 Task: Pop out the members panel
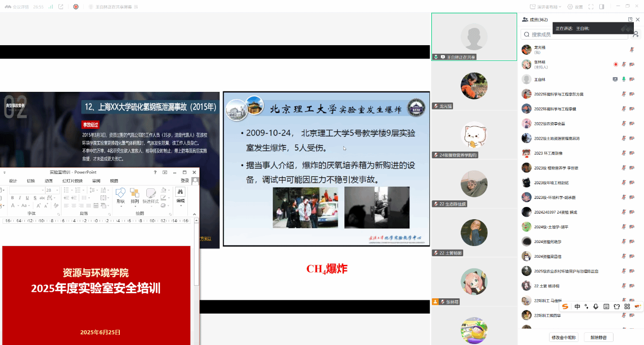[630, 19]
